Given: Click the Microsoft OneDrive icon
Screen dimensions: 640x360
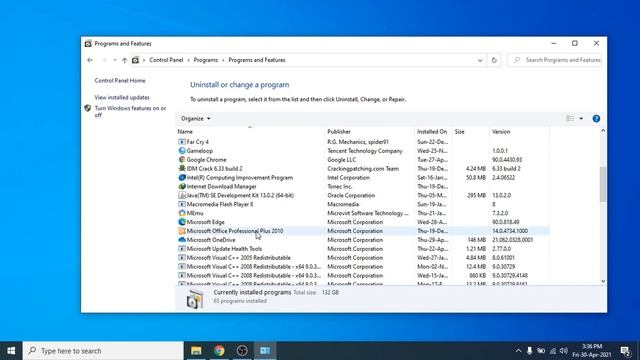Looking at the screenshot, I should coord(182,240).
